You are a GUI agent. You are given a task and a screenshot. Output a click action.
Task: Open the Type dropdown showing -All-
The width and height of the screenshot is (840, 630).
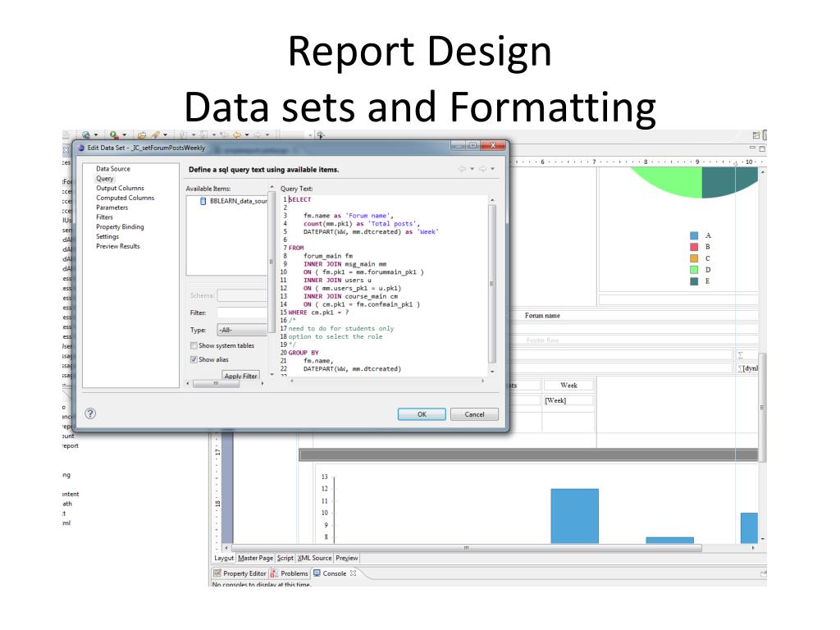coord(242,330)
